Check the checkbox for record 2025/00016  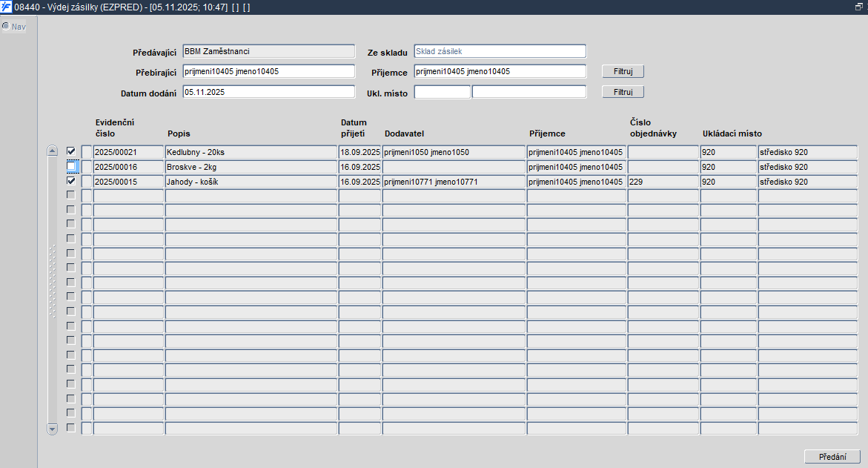pos(71,166)
